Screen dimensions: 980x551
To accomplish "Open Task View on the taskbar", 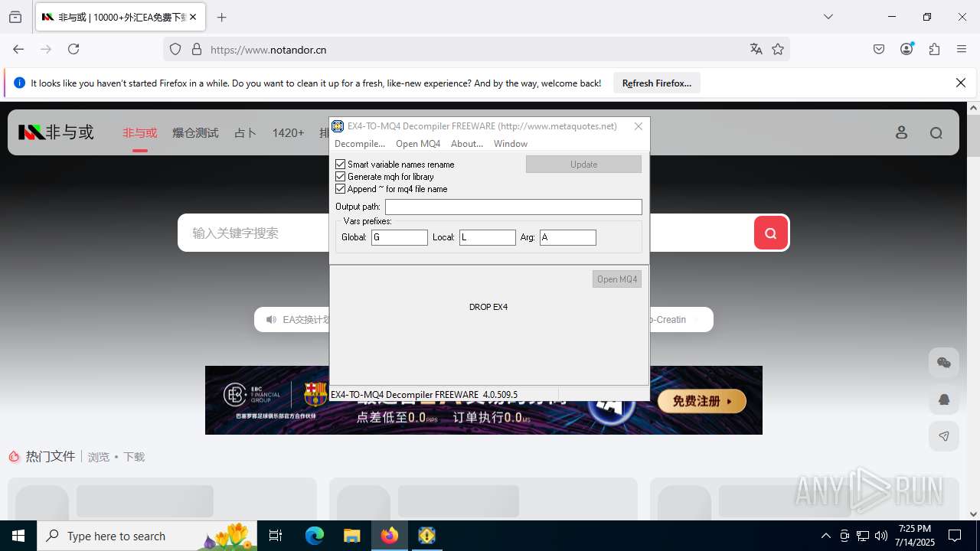I will (x=276, y=536).
